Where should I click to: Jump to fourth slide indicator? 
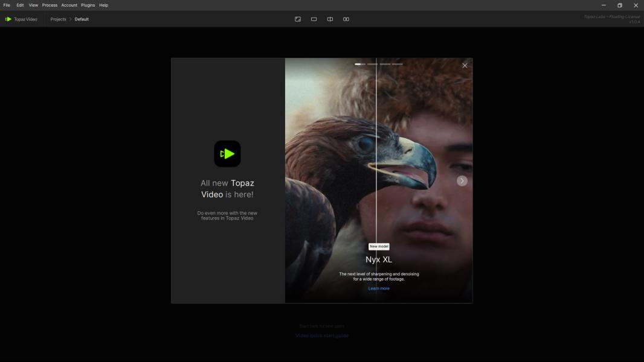[x=397, y=64]
